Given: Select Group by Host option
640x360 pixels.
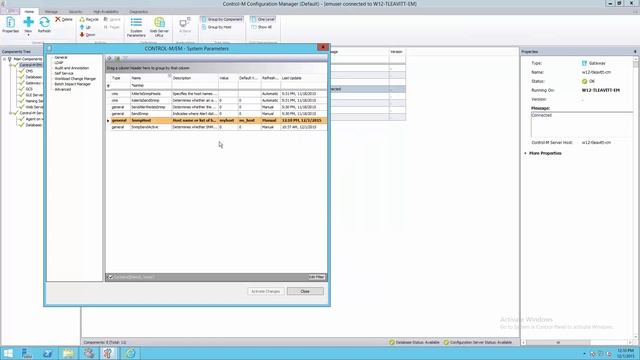Looking at the screenshot, I should click(216, 27).
